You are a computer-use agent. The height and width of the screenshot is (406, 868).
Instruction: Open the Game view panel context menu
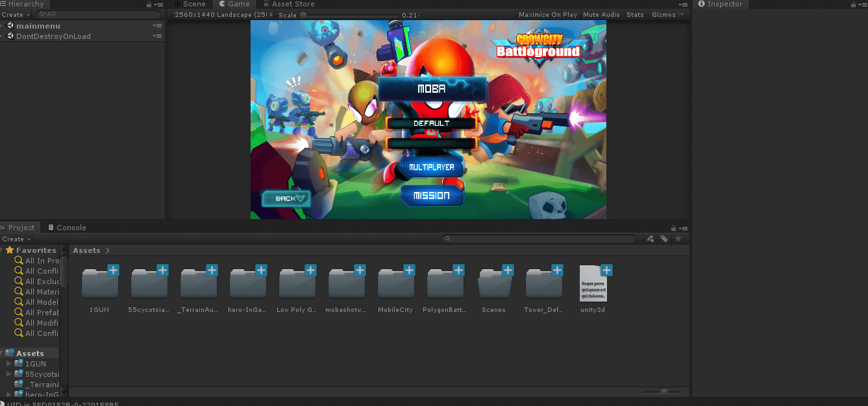click(683, 4)
